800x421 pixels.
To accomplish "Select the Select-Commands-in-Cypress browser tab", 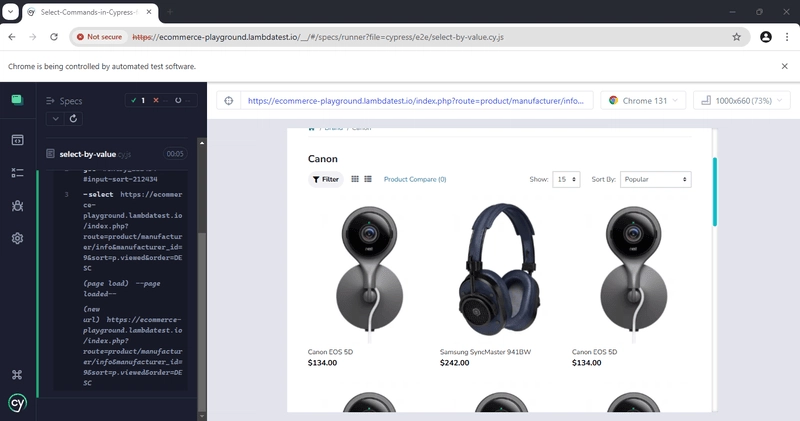I will coord(90,12).
